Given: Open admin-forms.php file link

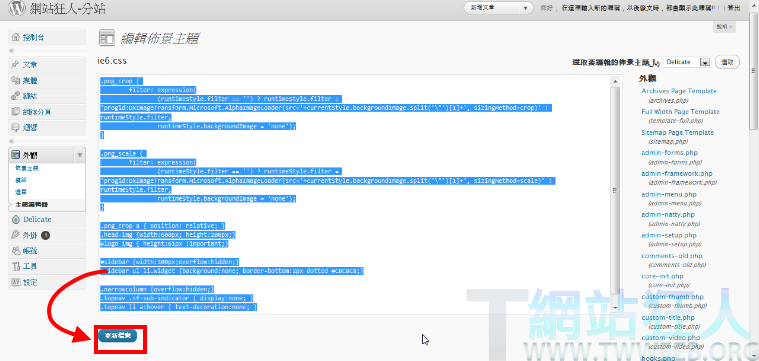Looking at the screenshot, I should pyautogui.click(x=669, y=152).
